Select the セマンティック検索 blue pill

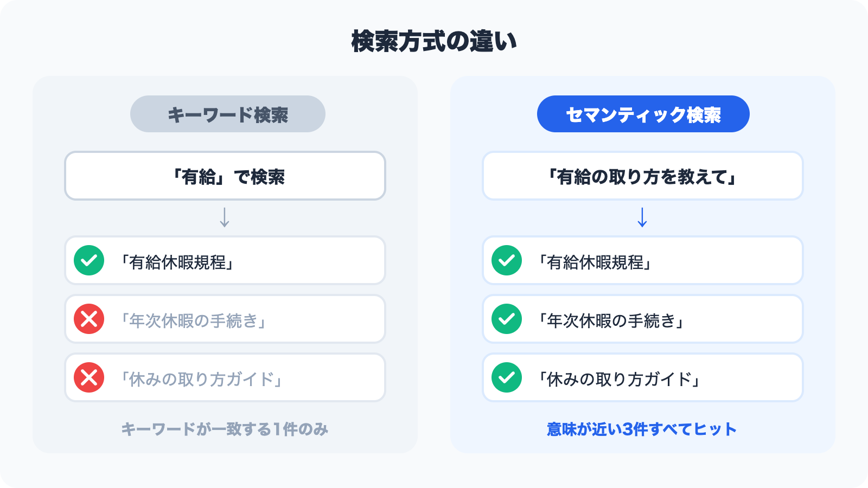point(643,114)
